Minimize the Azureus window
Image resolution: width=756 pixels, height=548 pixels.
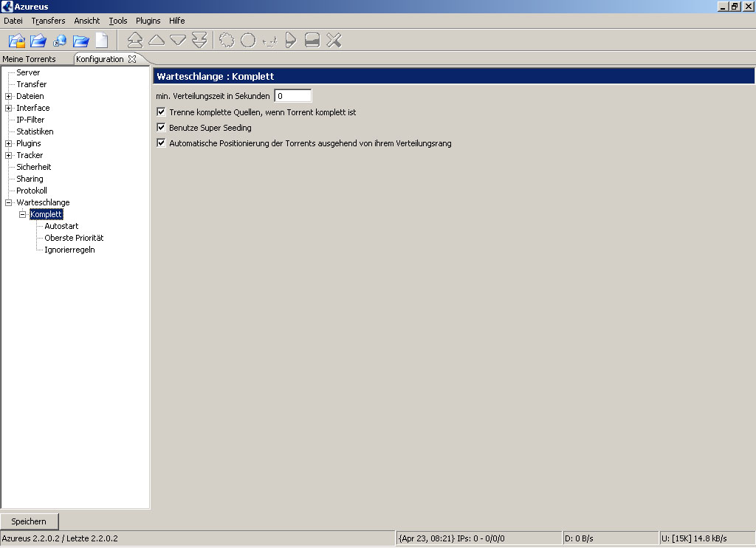click(723, 6)
